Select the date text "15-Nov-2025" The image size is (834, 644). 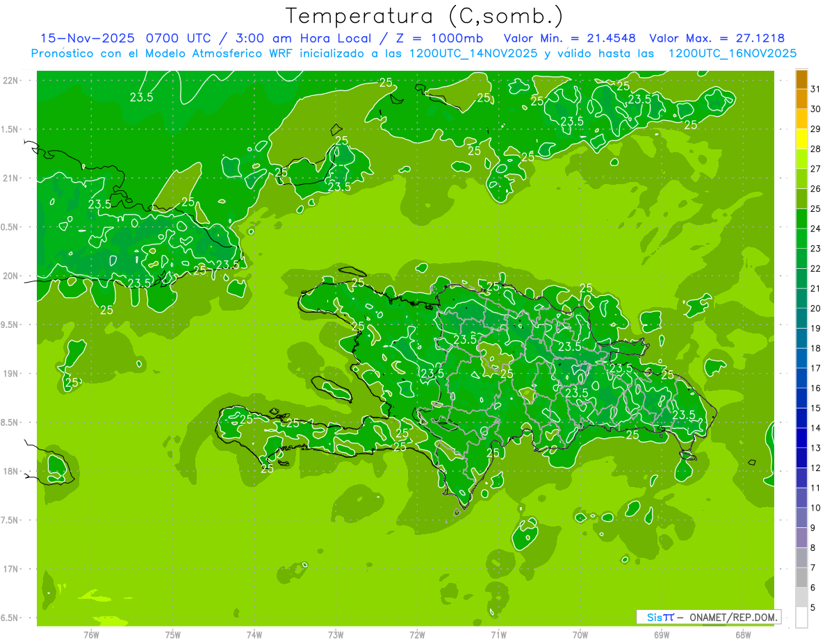pos(88,38)
